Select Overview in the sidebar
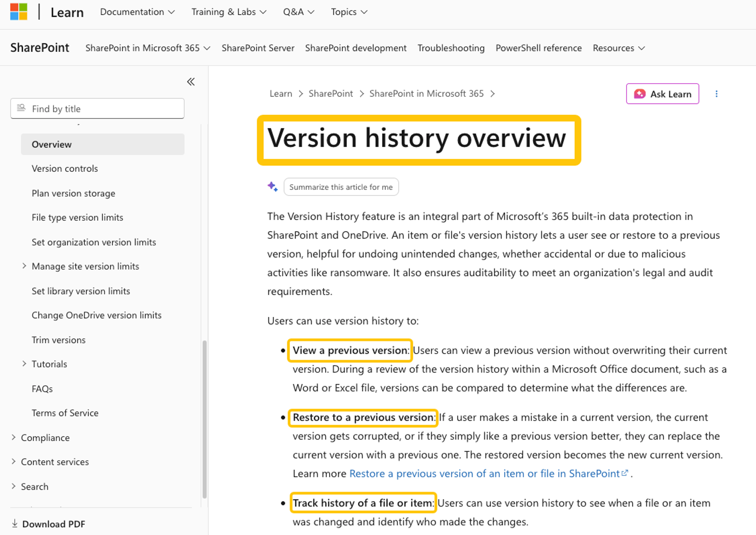Viewport: 756px width, 535px height. (103, 144)
